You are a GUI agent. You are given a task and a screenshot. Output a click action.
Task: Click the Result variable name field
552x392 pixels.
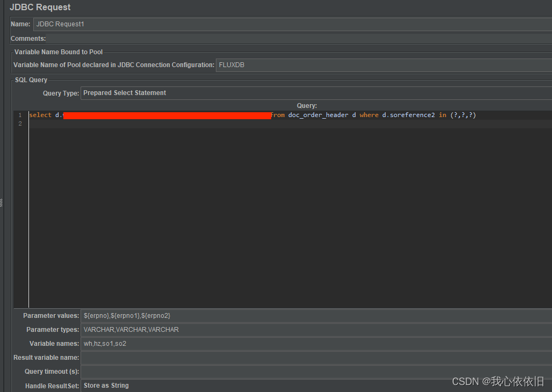[x=215, y=357]
